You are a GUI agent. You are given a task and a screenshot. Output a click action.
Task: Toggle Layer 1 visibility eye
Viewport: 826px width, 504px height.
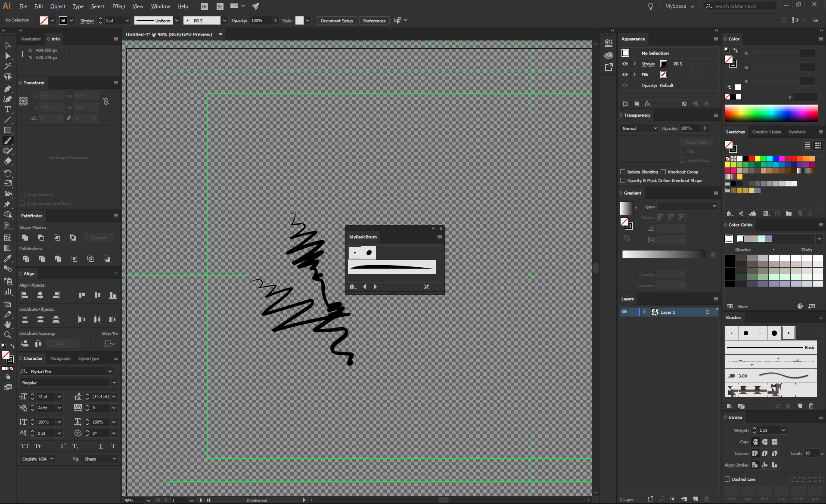tap(624, 312)
